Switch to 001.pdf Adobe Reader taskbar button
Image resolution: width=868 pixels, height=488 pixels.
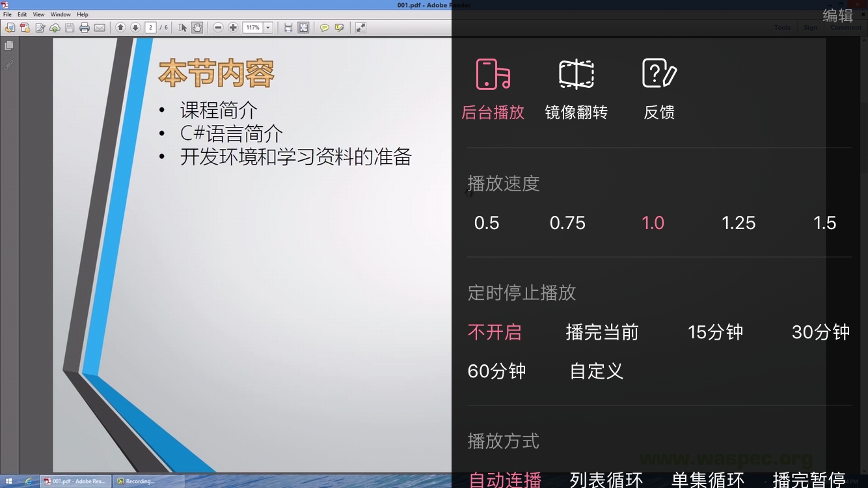point(75,481)
